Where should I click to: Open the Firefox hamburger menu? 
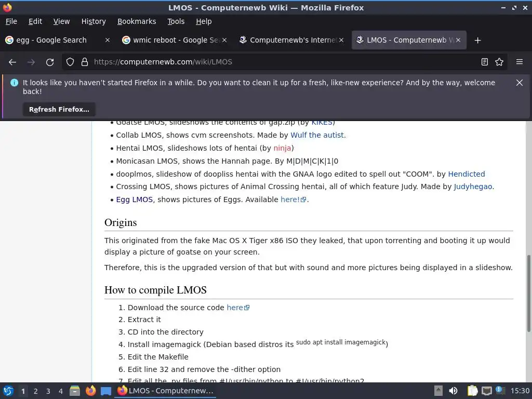520,62
